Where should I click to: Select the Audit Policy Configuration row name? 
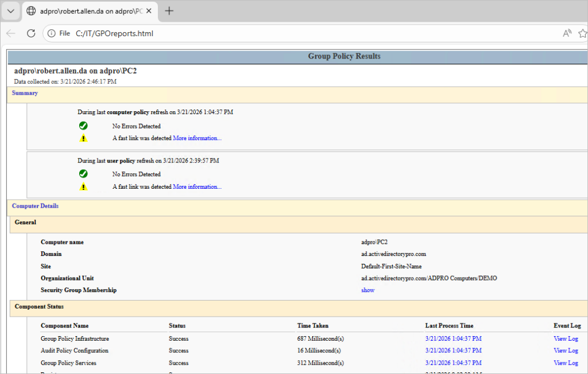[x=75, y=350]
